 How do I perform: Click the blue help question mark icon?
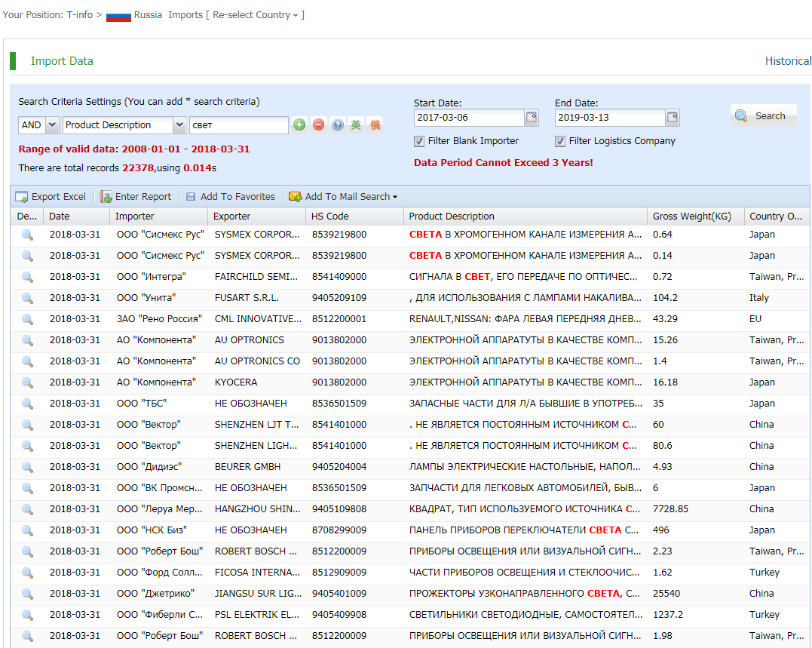(x=337, y=125)
